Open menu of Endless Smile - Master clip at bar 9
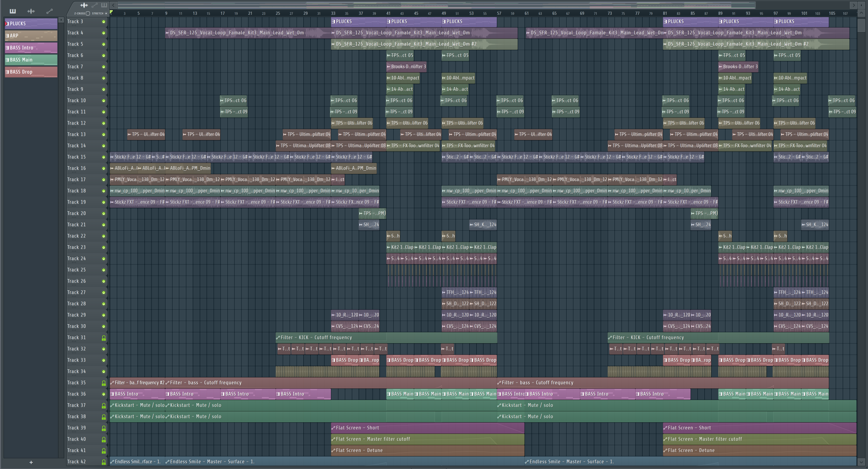The height and width of the screenshot is (469, 868). (x=167, y=462)
